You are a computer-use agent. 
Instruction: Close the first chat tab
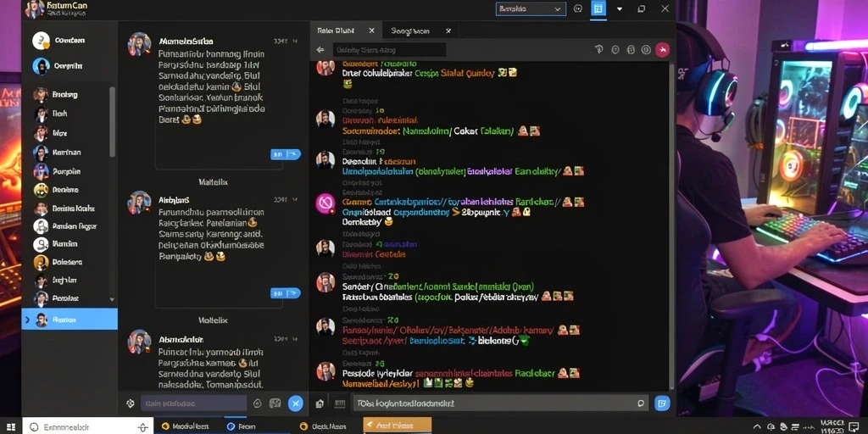(371, 31)
